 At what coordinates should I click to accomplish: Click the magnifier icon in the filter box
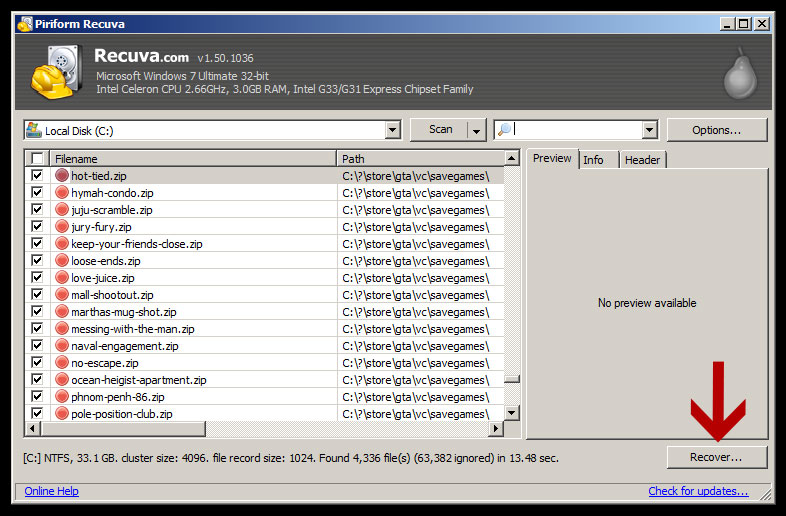pos(504,130)
